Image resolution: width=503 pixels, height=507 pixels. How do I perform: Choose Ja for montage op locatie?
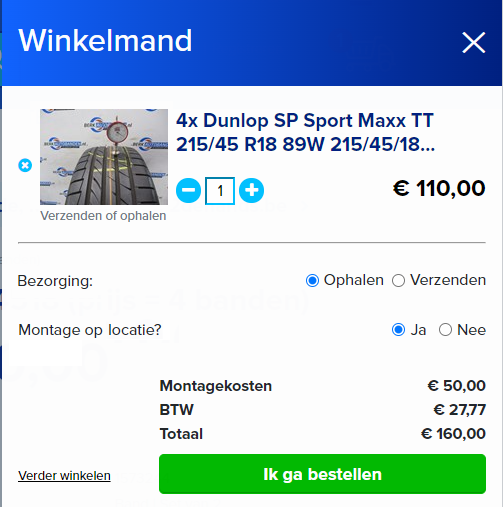click(x=398, y=330)
